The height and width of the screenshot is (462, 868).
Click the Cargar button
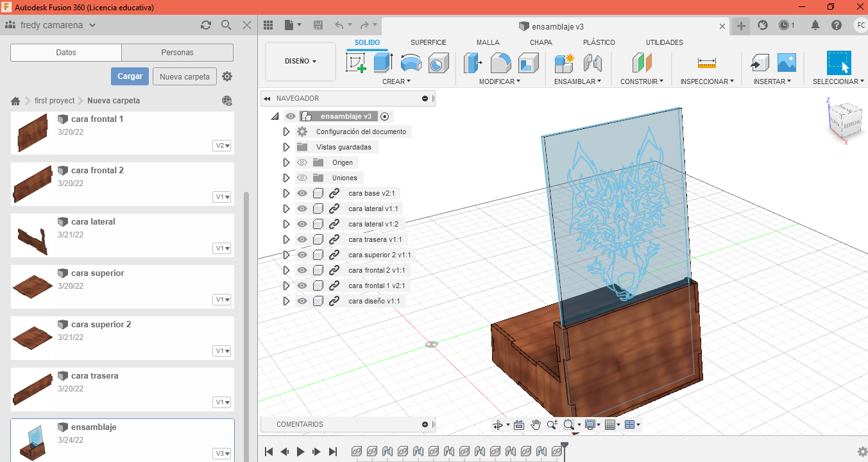click(130, 76)
